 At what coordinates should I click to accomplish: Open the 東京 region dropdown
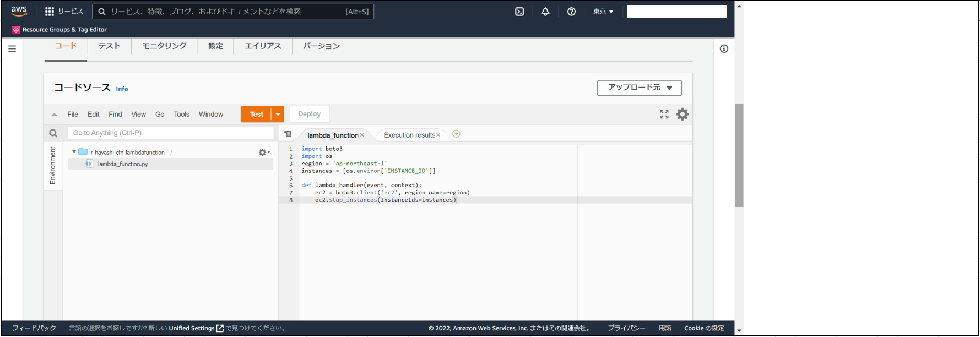[x=603, y=12]
